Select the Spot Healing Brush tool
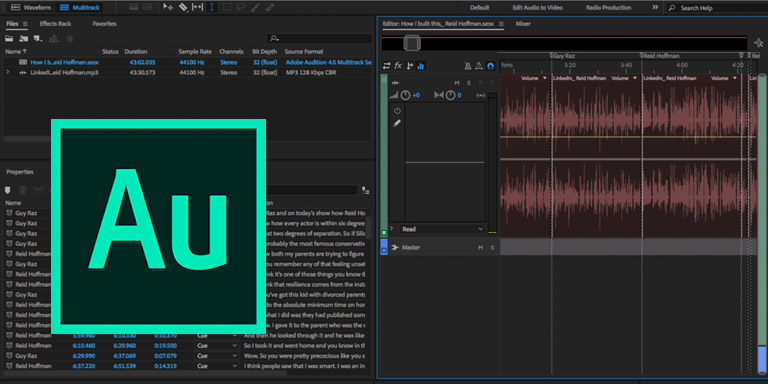 coord(269,7)
